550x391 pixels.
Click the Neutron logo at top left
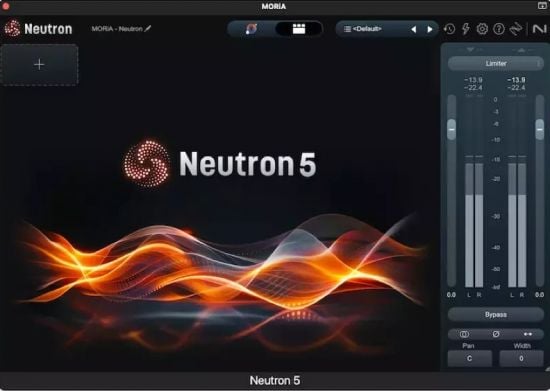tap(38, 28)
